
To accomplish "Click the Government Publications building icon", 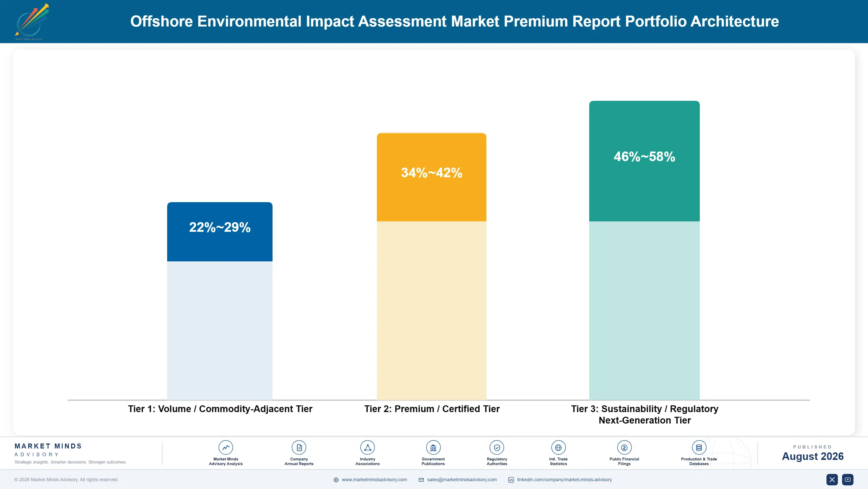I will tap(433, 447).
